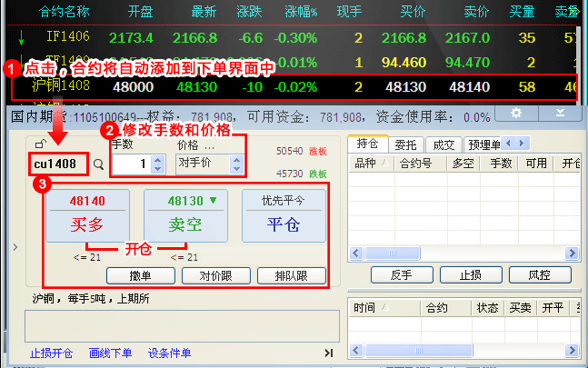The image size is (588, 368).
Task: Open the 成交 tab
Action: tap(443, 144)
